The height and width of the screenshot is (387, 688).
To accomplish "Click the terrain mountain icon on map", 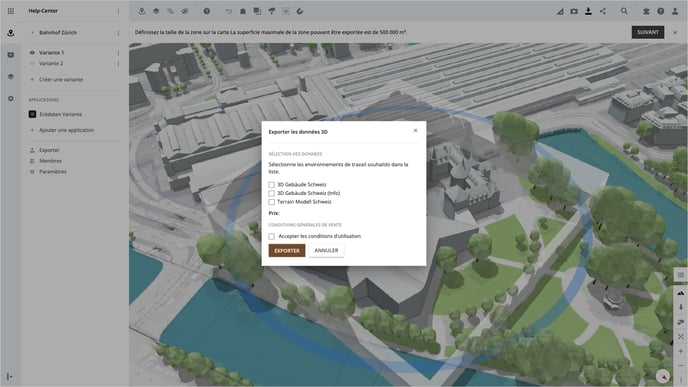I will pos(681,293).
